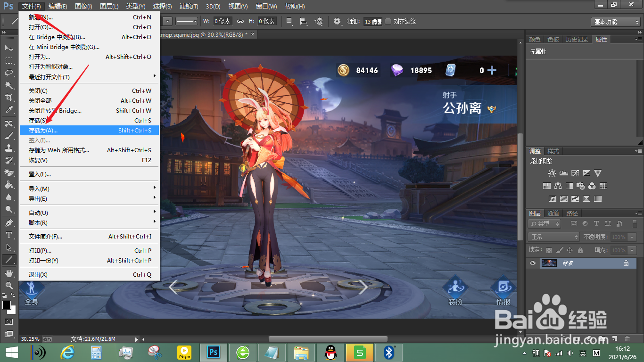
Task: Select the Crop tool
Action: (x=8, y=97)
